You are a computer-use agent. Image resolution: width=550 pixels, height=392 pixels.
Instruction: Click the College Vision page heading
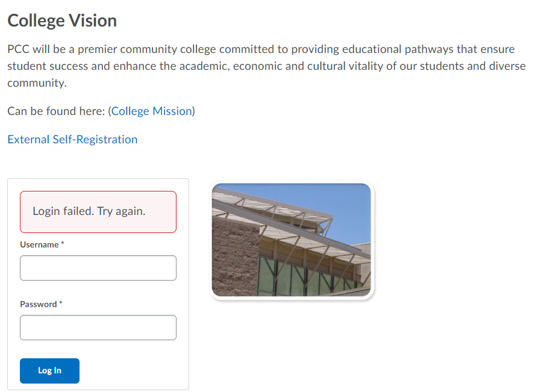point(62,20)
